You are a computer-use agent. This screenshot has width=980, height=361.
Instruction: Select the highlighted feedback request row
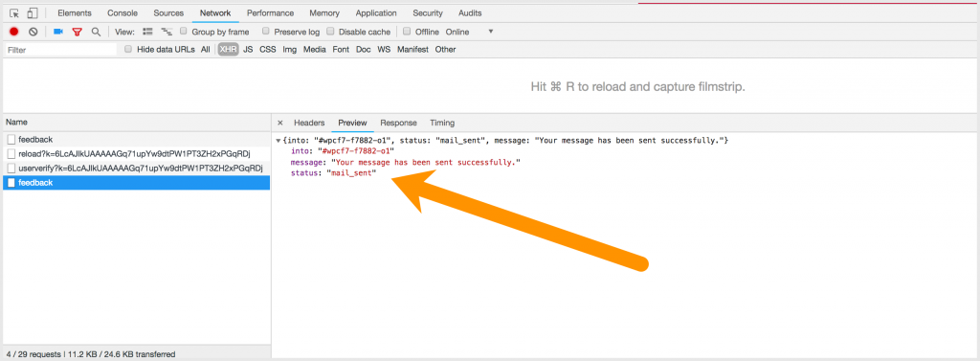pos(136,183)
